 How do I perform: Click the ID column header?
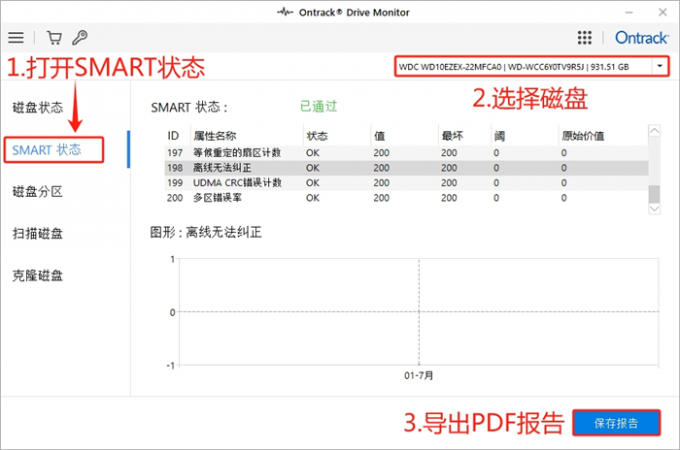coord(173,136)
